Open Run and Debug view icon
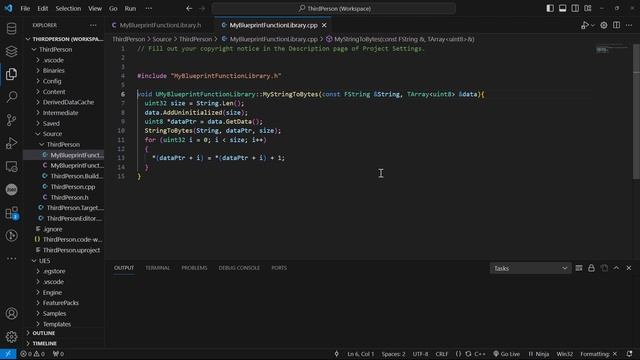This screenshot has width=640, height=360. [11, 143]
